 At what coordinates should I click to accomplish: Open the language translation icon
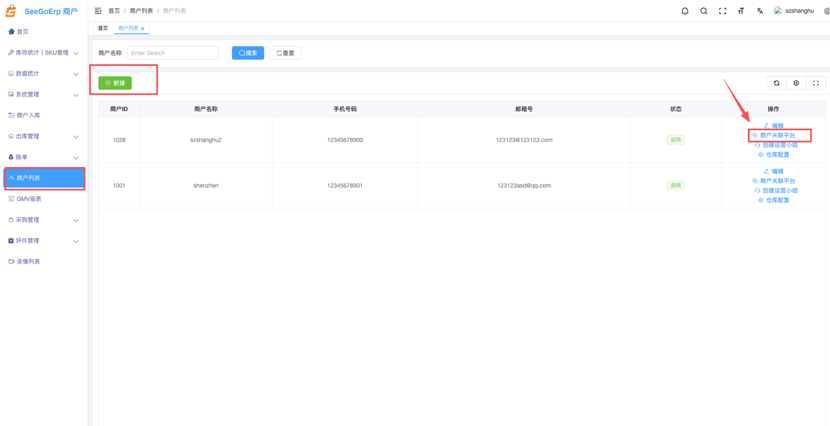point(760,11)
